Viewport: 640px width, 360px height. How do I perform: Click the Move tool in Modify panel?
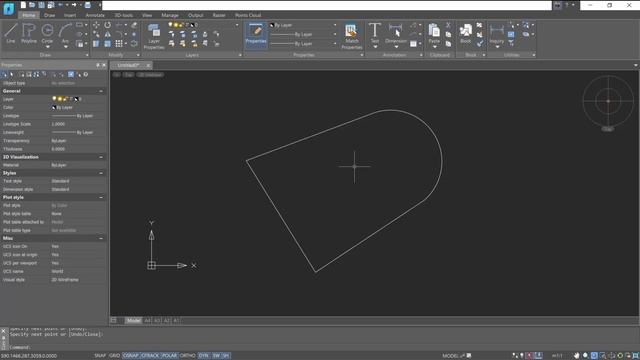point(96,25)
